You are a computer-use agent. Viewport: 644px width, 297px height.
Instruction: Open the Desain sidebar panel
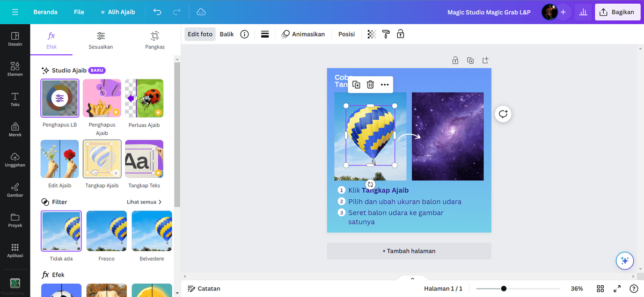(x=15, y=38)
